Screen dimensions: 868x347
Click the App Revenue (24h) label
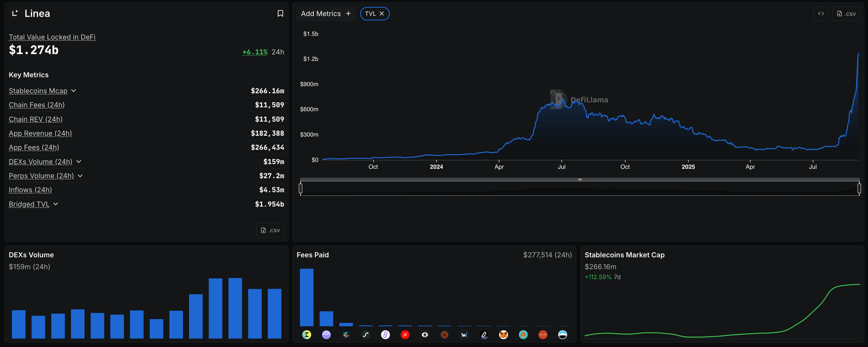[x=40, y=133]
